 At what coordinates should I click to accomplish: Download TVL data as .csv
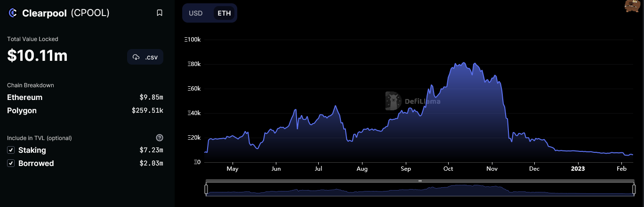point(145,57)
